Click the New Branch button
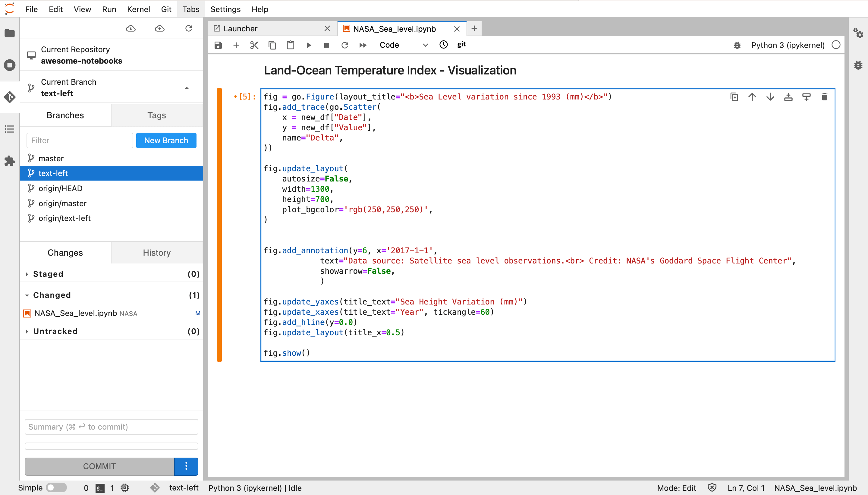 [x=166, y=140]
